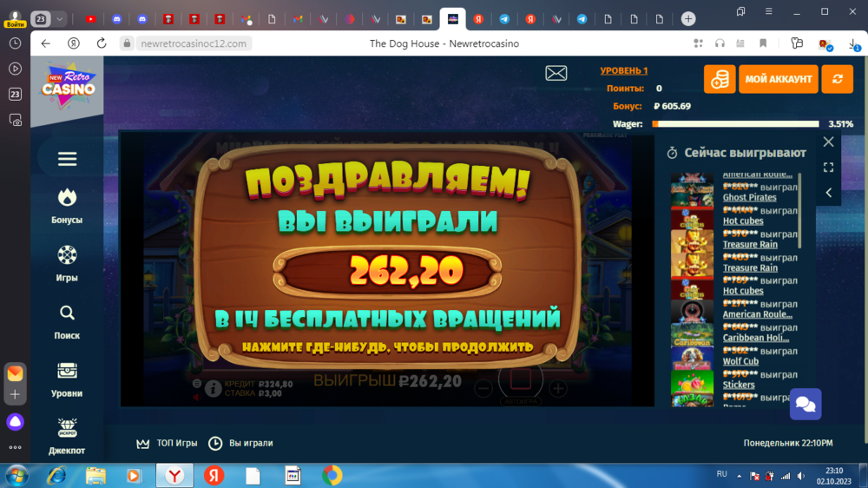Open Alice assistant purple icon
The width and height of the screenshot is (868, 488).
click(15, 422)
